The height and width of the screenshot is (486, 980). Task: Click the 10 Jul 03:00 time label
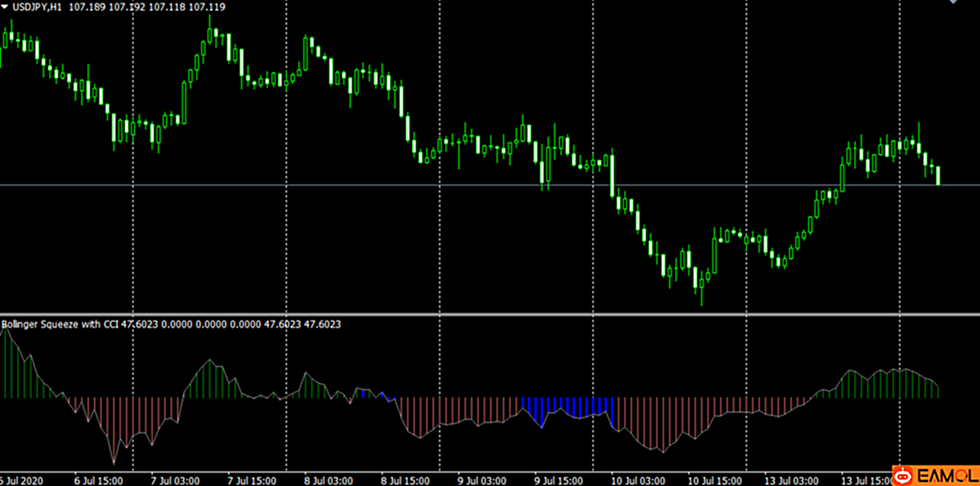point(635,481)
